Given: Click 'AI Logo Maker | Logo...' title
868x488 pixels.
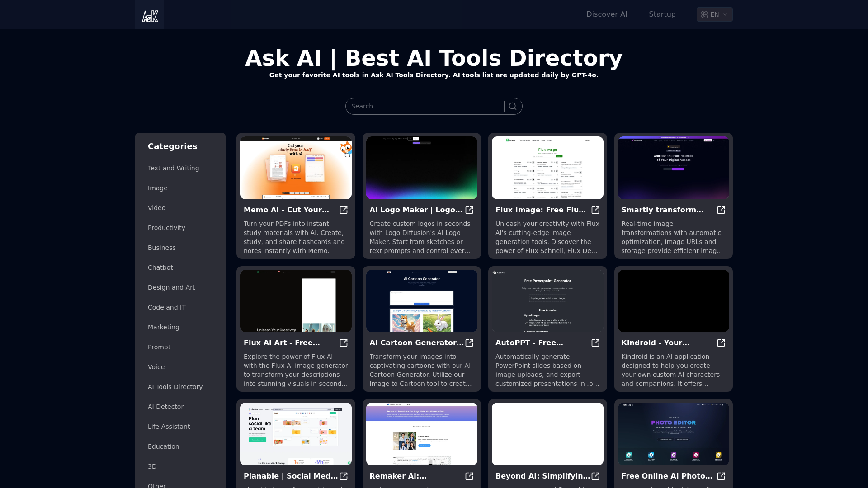Looking at the screenshot, I should [416, 210].
